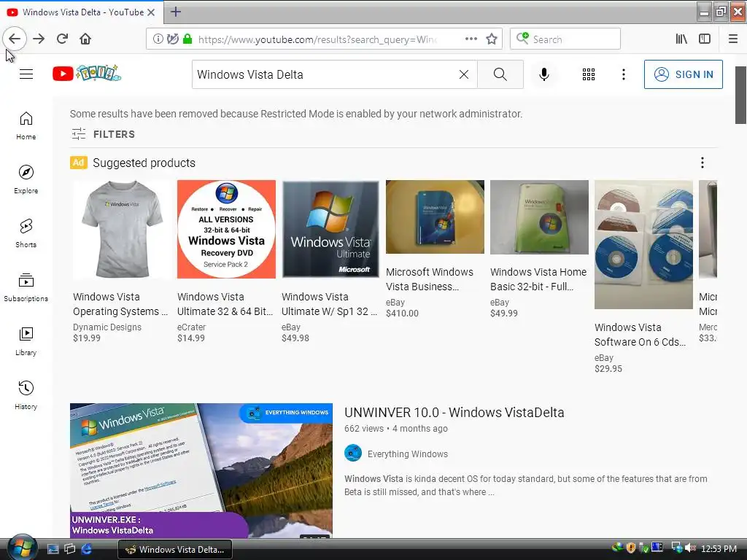The image size is (747, 560).
Task: Click Show Desktop in quick launch
Action: click(53, 549)
